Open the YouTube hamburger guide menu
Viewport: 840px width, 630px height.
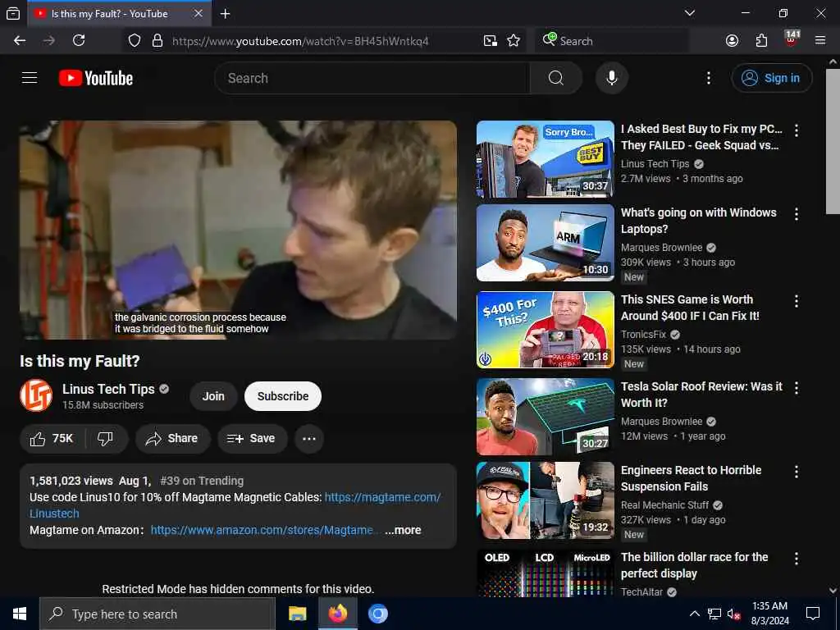30,78
